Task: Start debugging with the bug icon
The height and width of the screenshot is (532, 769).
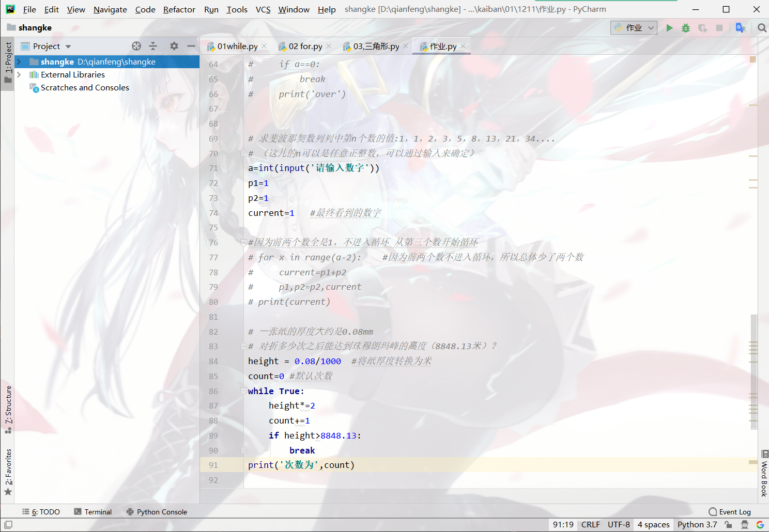Action: pos(686,27)
